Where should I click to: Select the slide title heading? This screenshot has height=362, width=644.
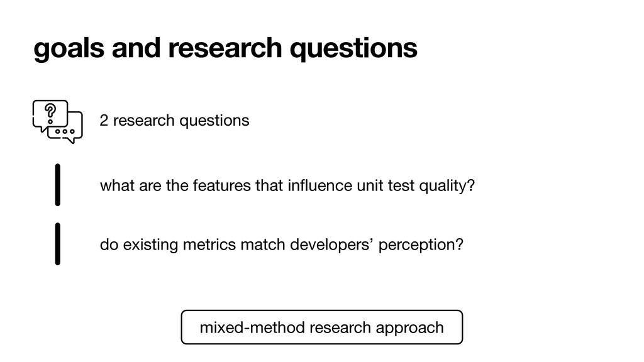pyautogui.click(x=226, y=48)
